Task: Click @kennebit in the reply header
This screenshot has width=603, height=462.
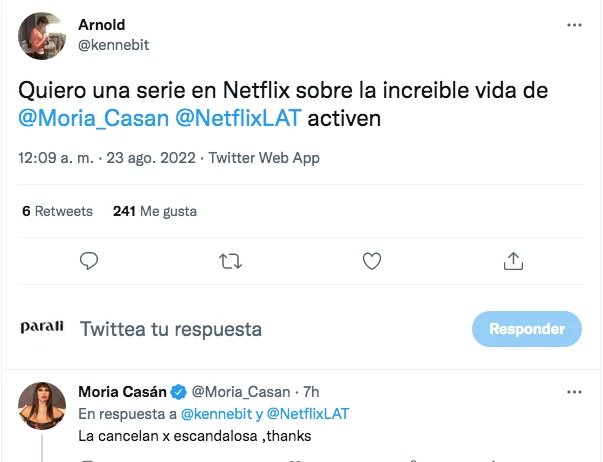Action: 212,414
